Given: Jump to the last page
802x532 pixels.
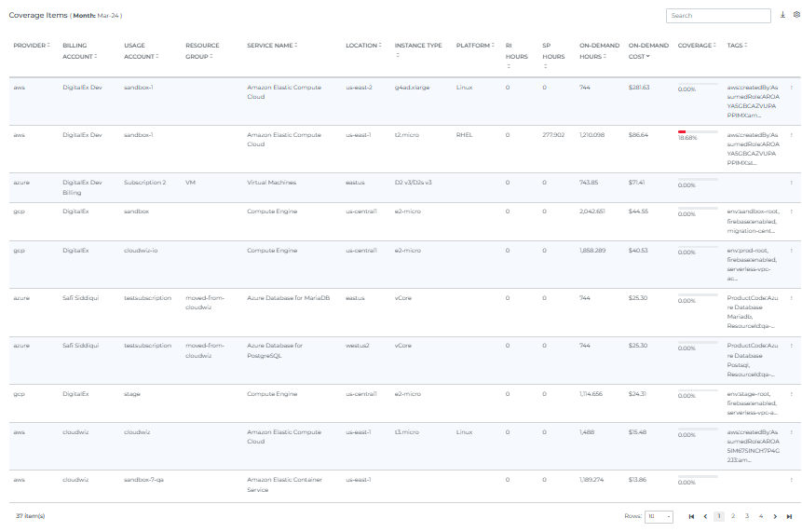Looking at the screenshot, I should point(789,516).
